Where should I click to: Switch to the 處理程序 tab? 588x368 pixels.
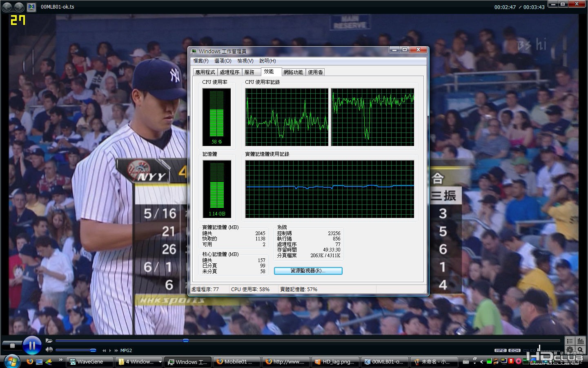click(229, 72)
